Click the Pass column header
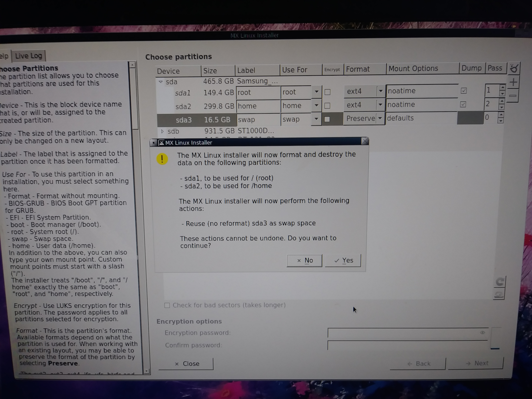This screenshot has width=532, height=399. pyautogui.click(x=496, y=68)
